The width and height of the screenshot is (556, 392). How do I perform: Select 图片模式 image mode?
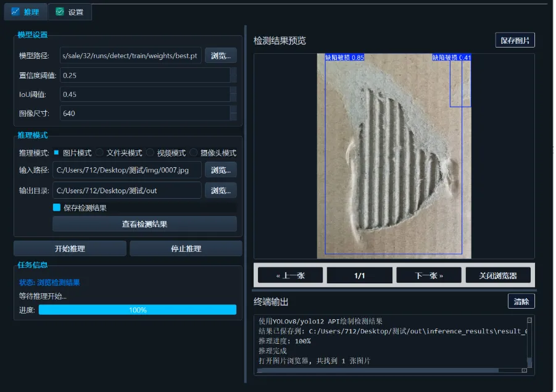click(56, 152)
